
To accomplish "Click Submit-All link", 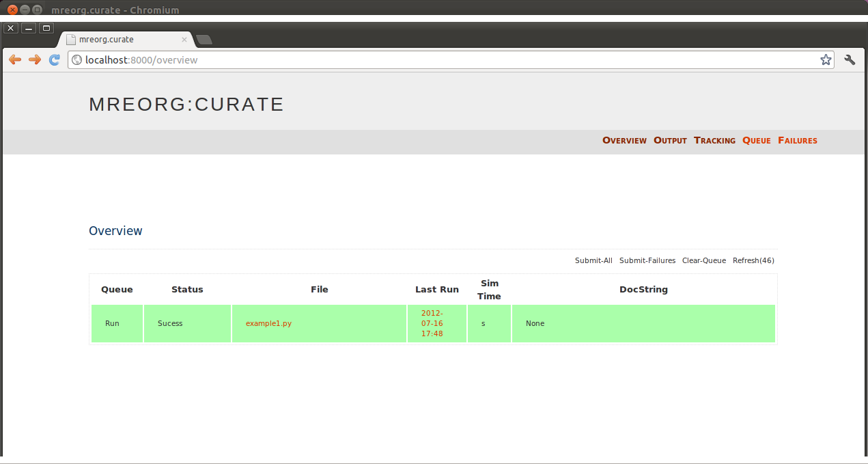I will pos(593,260).
